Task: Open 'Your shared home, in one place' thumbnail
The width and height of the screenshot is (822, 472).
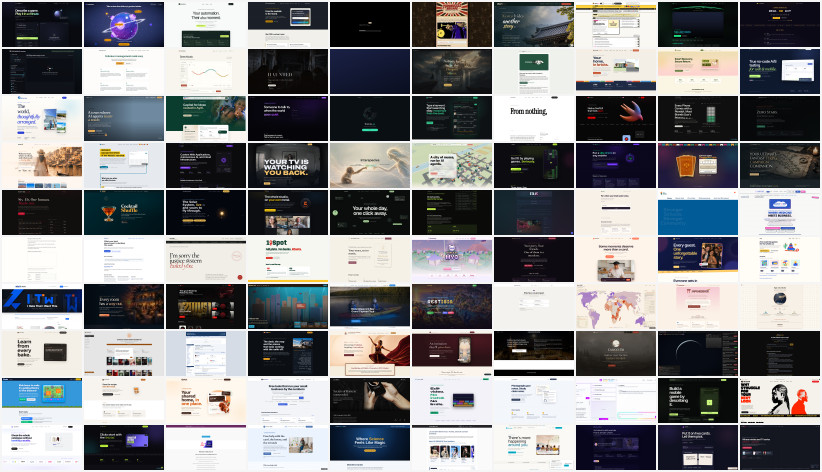Action: click(x=206, y=401)
